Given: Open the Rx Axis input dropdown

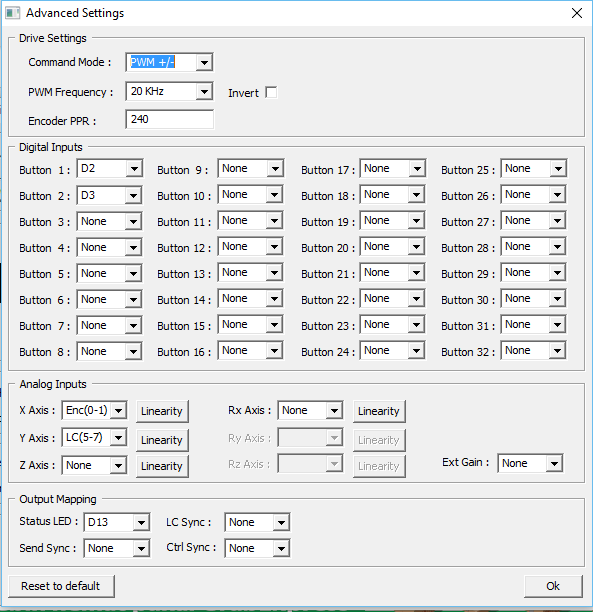Looking at the screenshot, I should [310, 411].
